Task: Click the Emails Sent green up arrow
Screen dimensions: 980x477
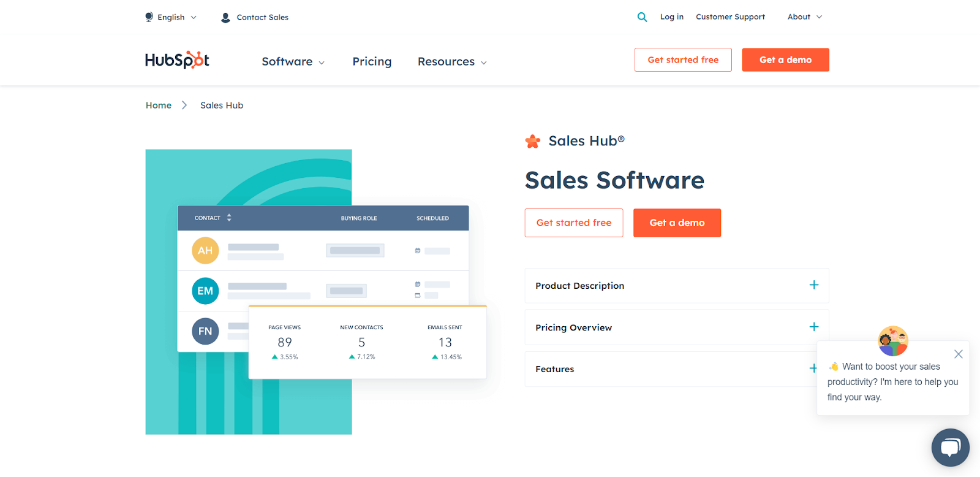Action: tap(435, 357)
